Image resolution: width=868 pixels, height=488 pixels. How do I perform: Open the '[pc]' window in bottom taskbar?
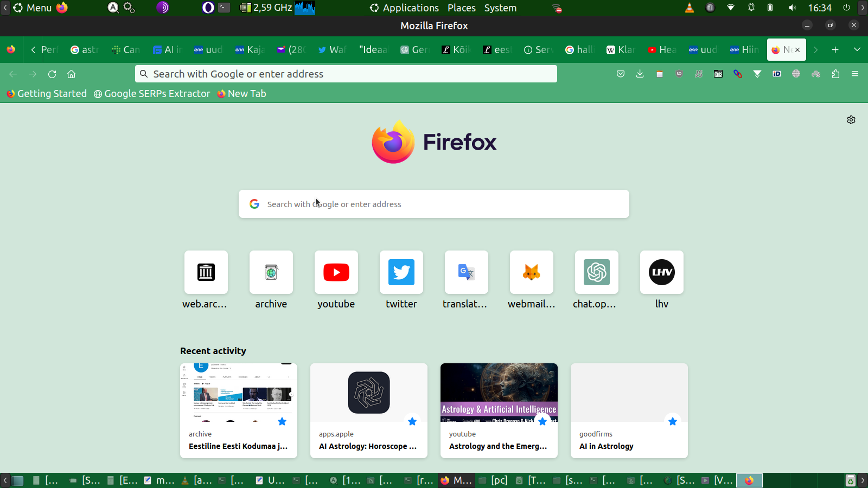click(493, 480)
